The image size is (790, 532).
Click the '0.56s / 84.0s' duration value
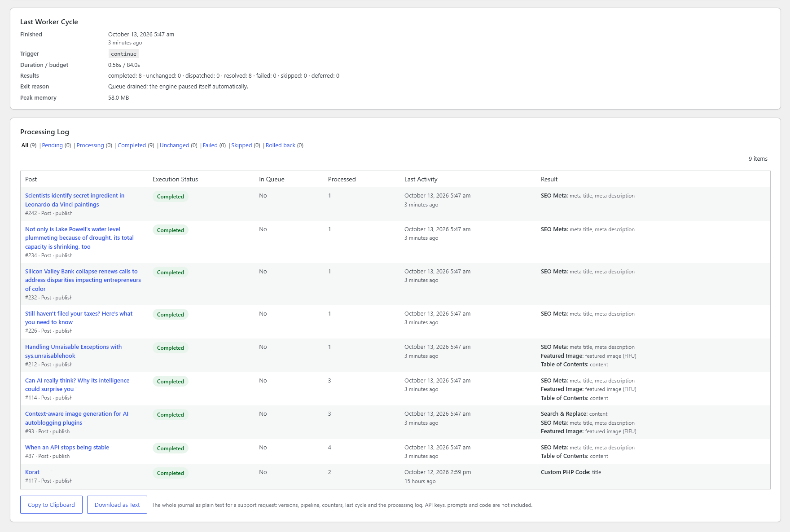tap(124, 65)
